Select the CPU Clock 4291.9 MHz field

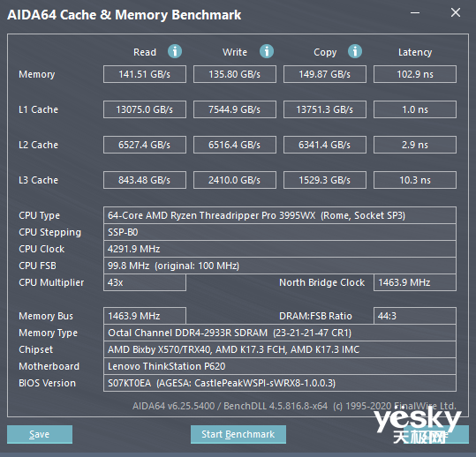(280, 249)
